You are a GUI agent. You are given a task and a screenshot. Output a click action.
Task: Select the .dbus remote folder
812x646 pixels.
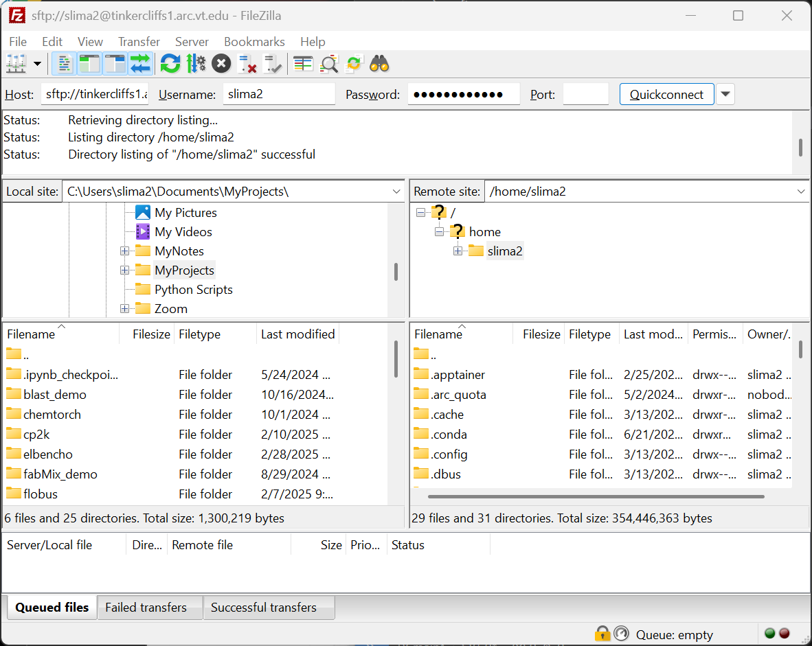click(445, 474)
